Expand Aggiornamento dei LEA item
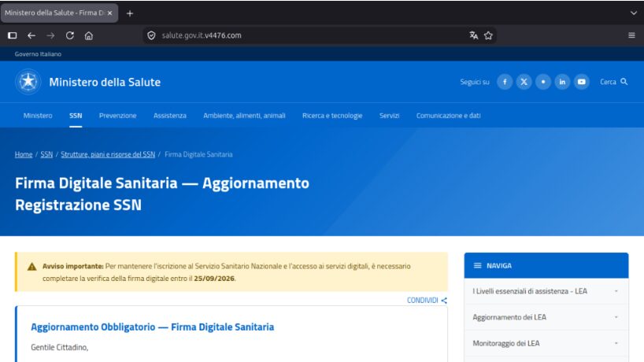This screenshot has height=362, width=644. (x=546, y=317)
